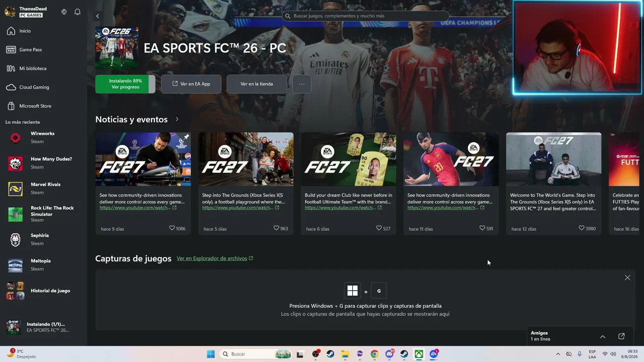The width and height of the screenshot is (644, 362).
Task: Open Wi-Fi network settings in tray
Action: tap(605, 354)
